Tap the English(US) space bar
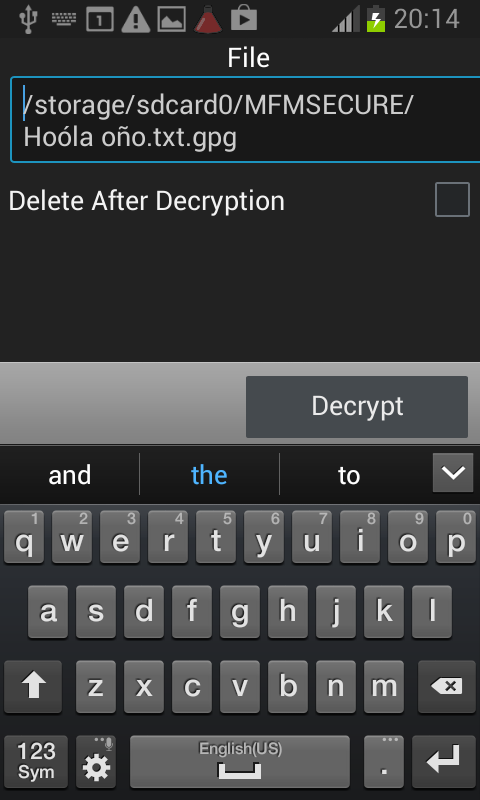The height and width of the screenshot is (800, 480). pyautogui.click(x=240, y=761)
